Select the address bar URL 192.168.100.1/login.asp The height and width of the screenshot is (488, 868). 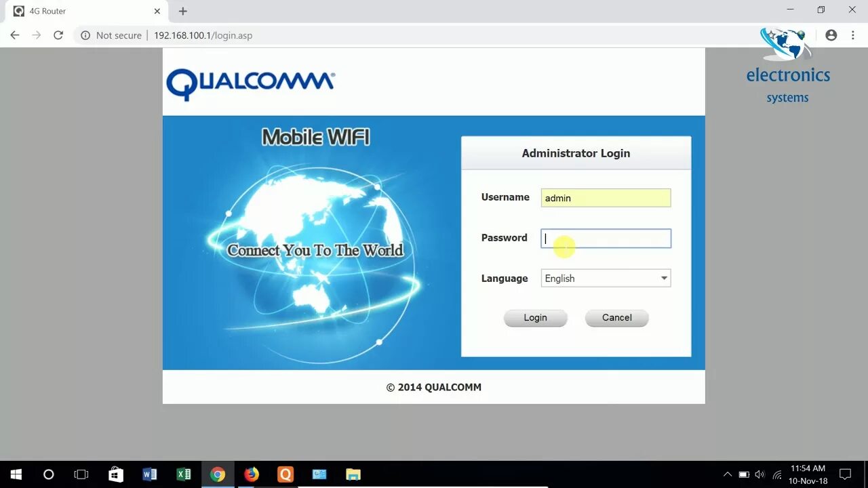click(203, 35)
